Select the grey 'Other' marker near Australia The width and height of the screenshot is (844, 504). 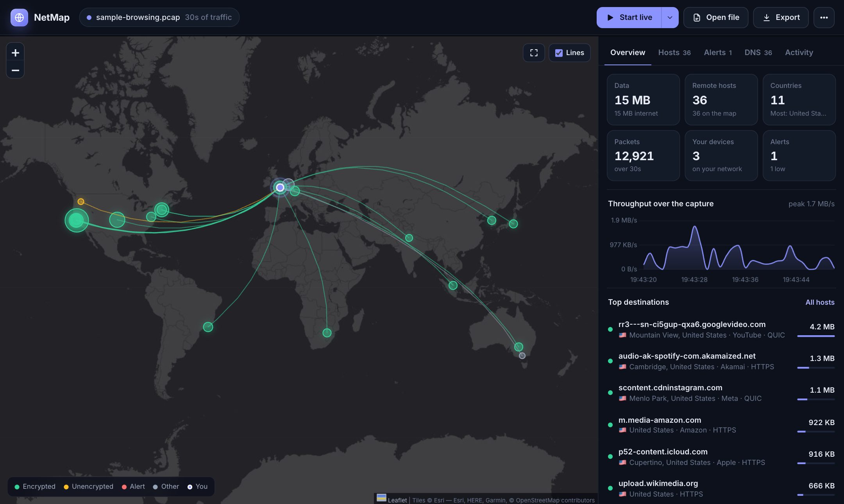pyautogui.click(x=522, y=356)
